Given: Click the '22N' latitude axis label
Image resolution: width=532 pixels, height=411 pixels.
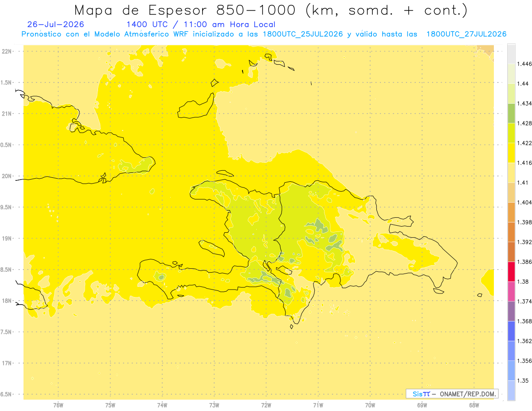Looking at the screenshot, I should [7, 51].
